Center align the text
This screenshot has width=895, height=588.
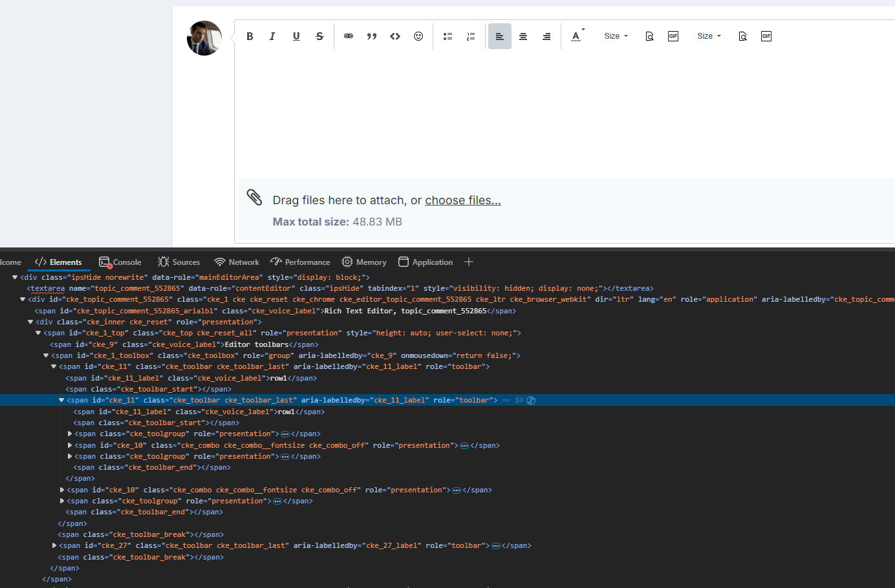coord(523,36)
